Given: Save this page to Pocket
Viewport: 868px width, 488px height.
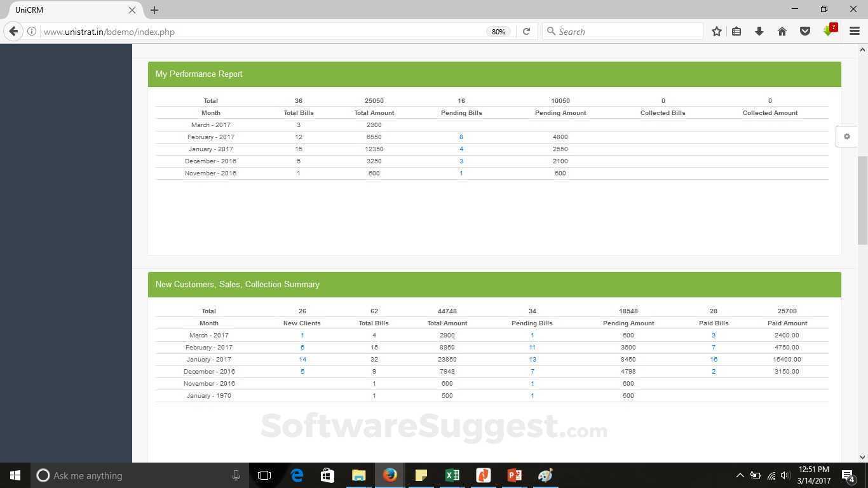Looking at the screenshot, I should pyautogui.click(x=805, y=31).
